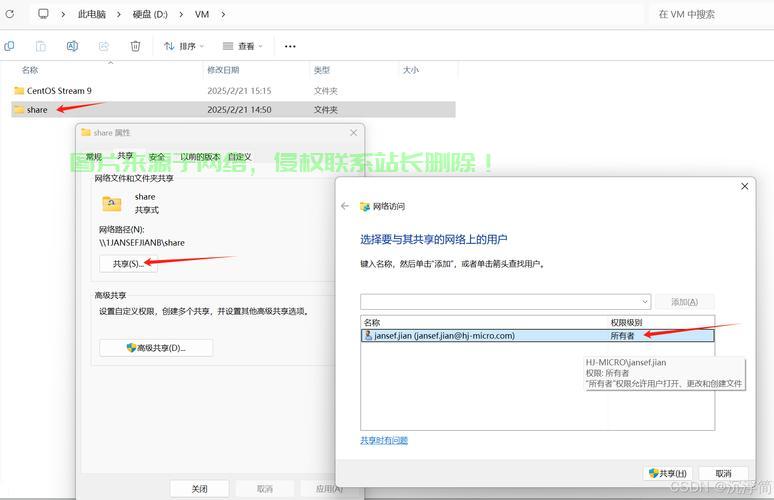Image resolution: width=774 pixels, height=500 pixels.
Task: Click Cancel button in Network access dialog
Action: pos(723,473)
